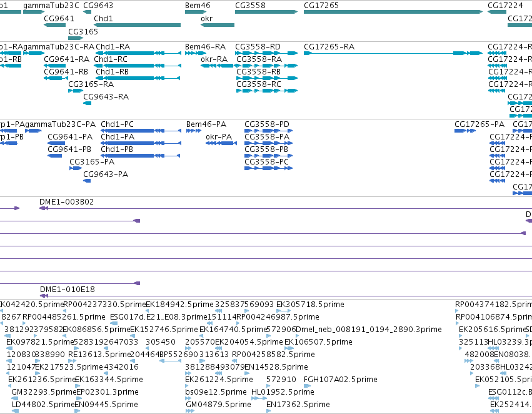Select protein Chd1-PC

coord(141,131)
